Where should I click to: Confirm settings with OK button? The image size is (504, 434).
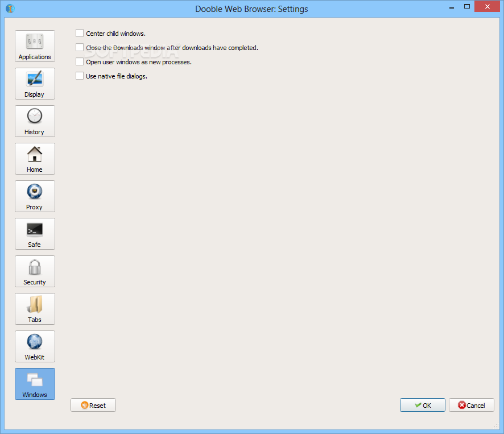pos(422,405)
